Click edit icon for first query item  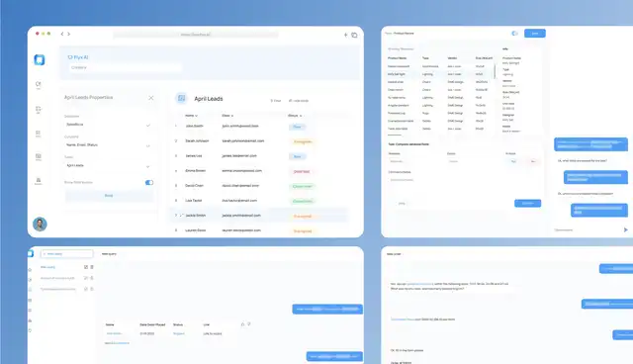pos(86,267)
